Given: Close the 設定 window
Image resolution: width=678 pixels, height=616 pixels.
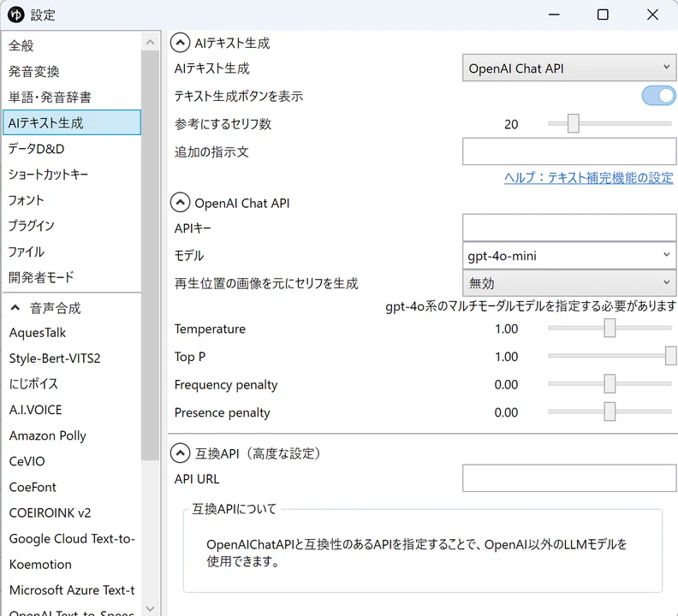Looking at the screenshot, I should coord(652,15).
